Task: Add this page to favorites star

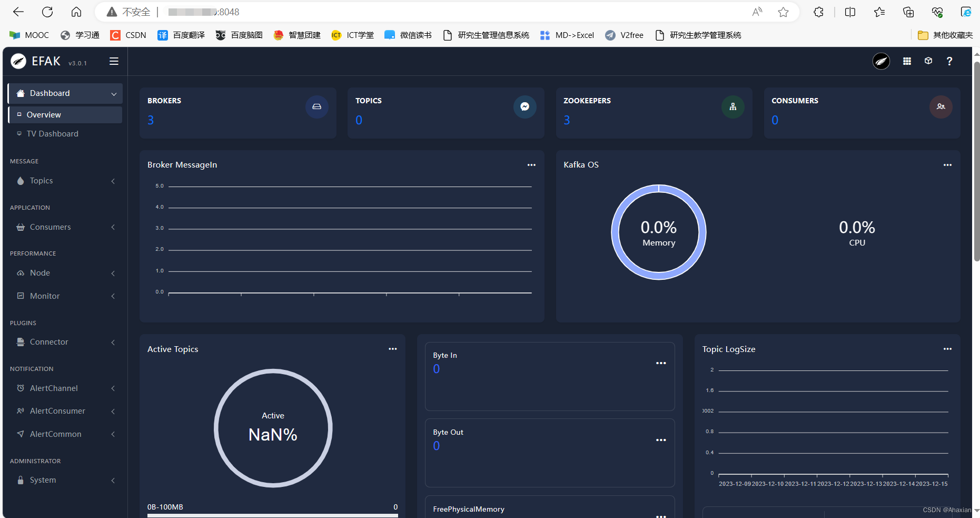Action: click(784, 12)
